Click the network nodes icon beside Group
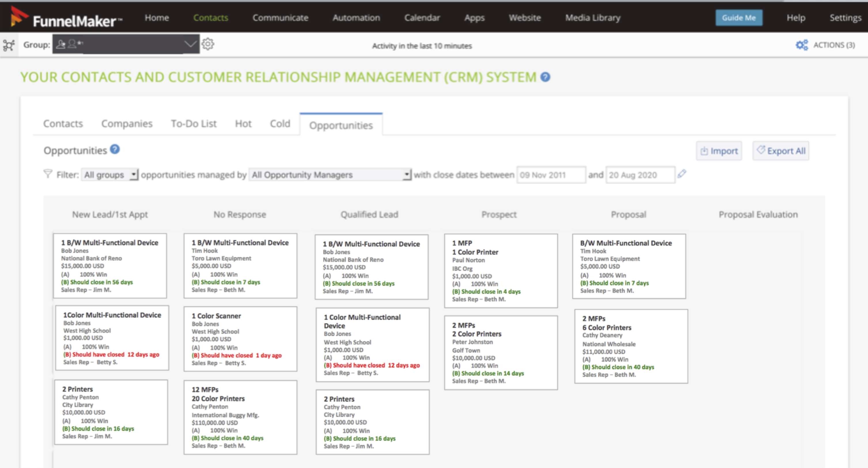Screen dimensions: 868x468 click(x=9, y=45)
